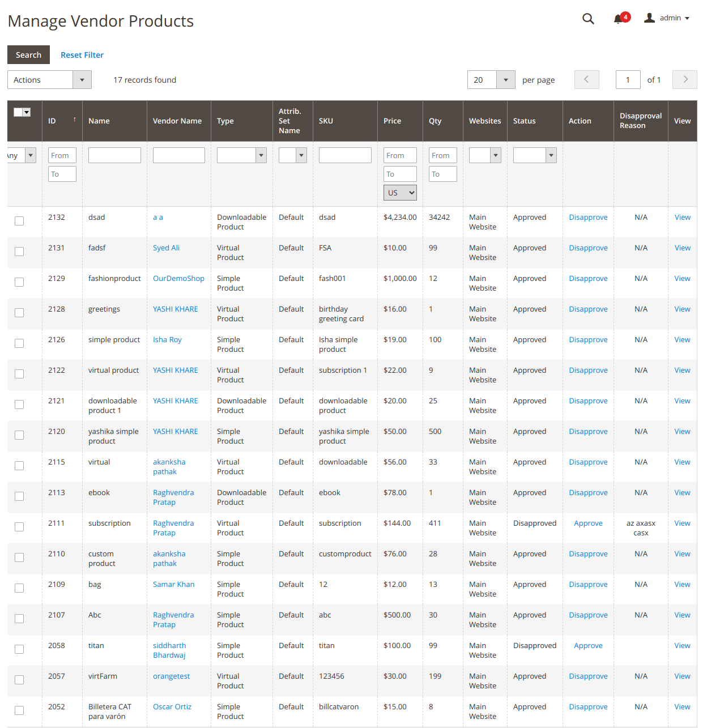Image resolution: width=707 pixels, height=728 pixels.
Task: Open the notifications bell
Action: (x=619, y=19)
